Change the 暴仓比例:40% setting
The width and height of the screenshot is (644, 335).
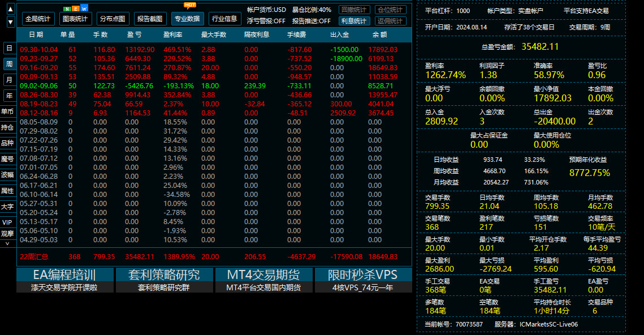tap(312, 10)
